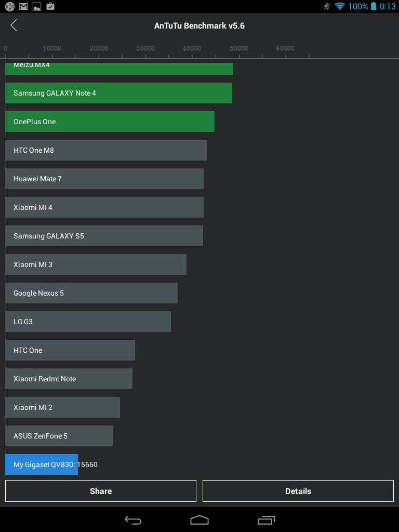Screen dimensions: 399x532
Task: Tap the HTC One M8 bar
Action: [x=106, y=150]
